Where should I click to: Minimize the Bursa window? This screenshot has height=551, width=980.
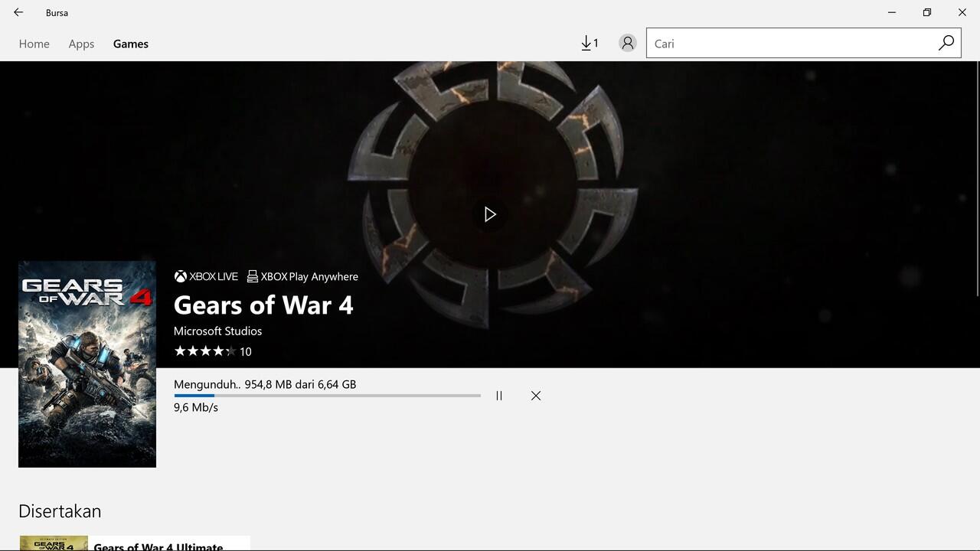(x=892, y=12)
